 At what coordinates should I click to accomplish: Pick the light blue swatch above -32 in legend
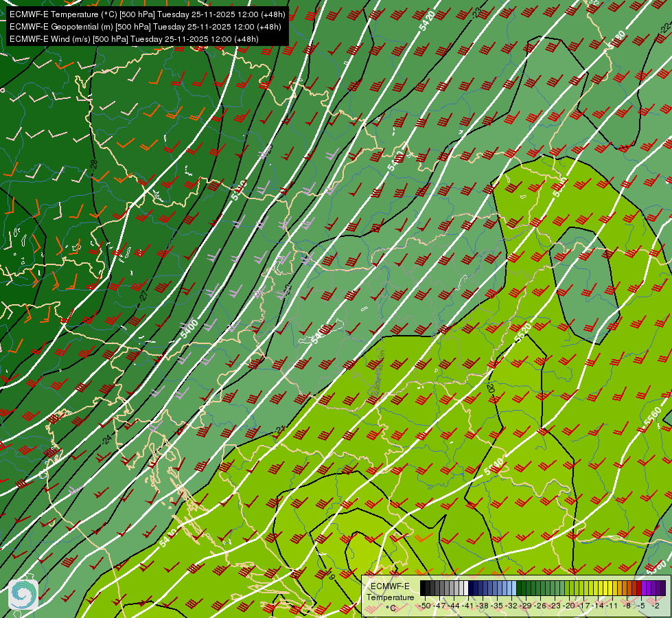click(x=514, y=588)
